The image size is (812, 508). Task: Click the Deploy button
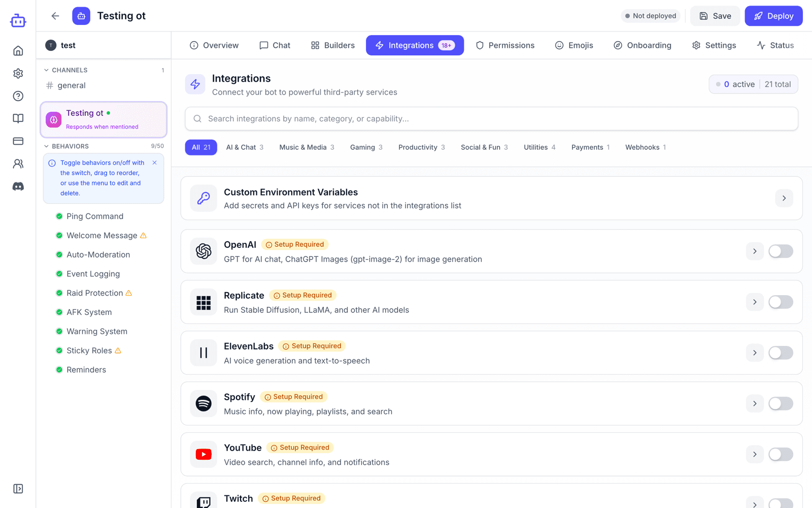pos(773,16)
